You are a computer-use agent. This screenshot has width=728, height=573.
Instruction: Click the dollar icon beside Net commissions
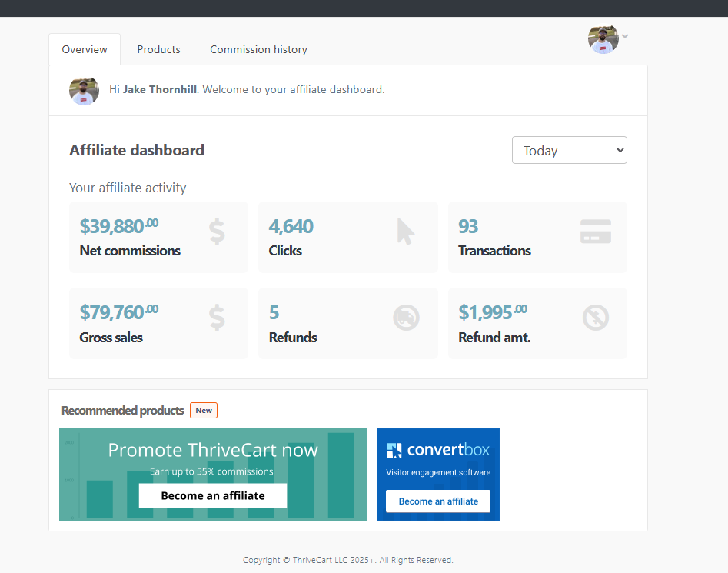coord(217,232)
